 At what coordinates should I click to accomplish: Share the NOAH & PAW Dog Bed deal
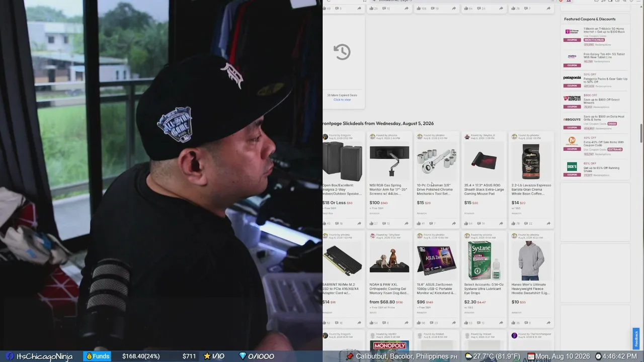407,323
